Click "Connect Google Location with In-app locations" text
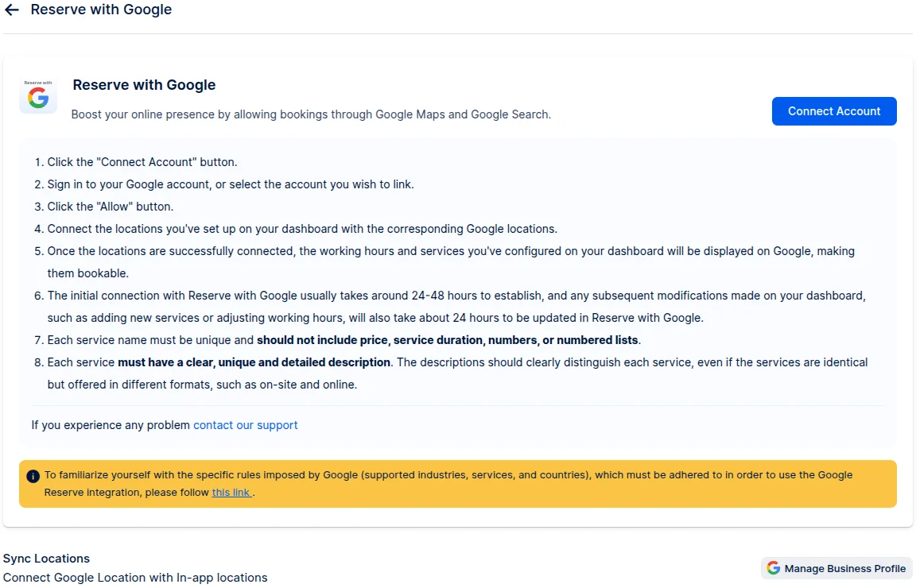920x588 pixels. 135,578
